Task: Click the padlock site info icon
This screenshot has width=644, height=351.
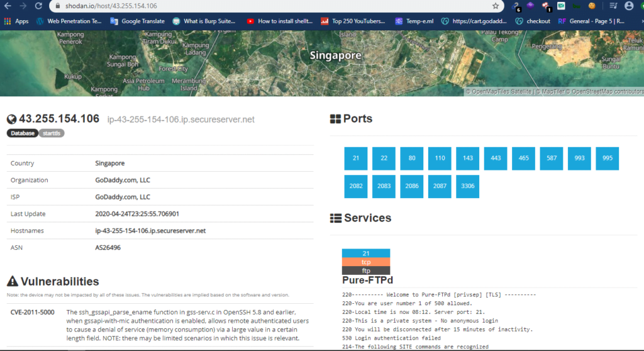Action: tap(58, 6)
